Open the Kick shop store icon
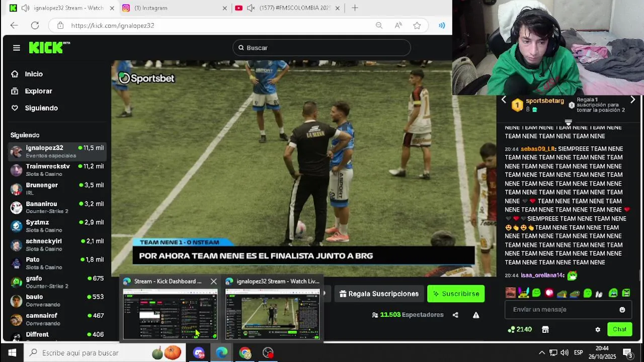The width and height of the screenshot is (644, 362). coord(545,330)
